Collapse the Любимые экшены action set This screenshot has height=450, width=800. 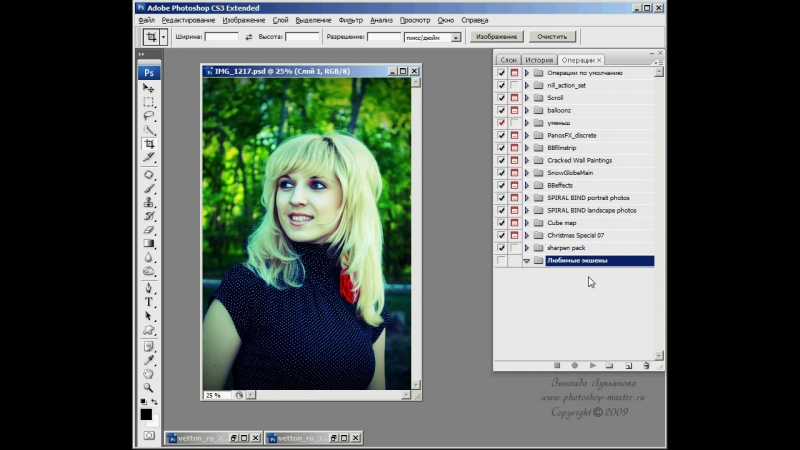coord(526,261)
